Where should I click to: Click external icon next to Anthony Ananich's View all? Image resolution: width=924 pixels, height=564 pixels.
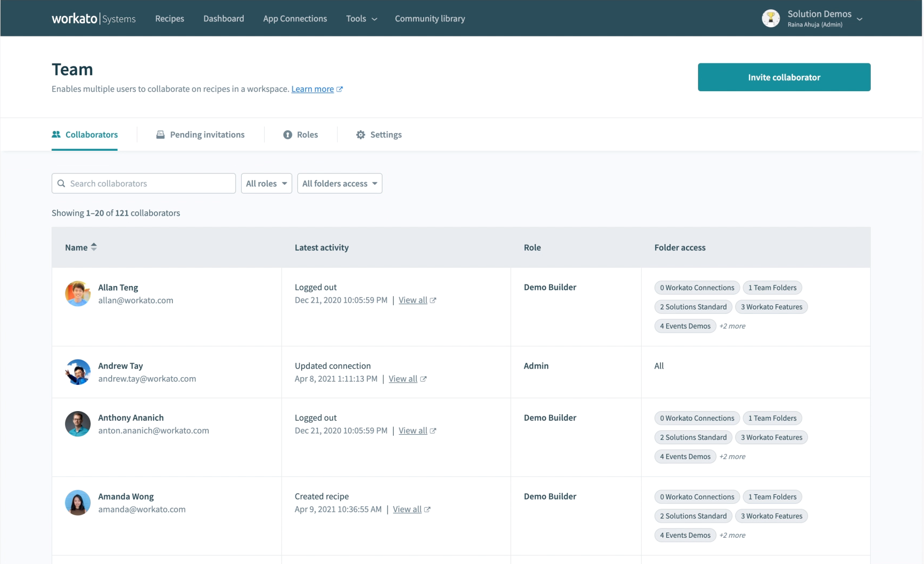point(433,431)
